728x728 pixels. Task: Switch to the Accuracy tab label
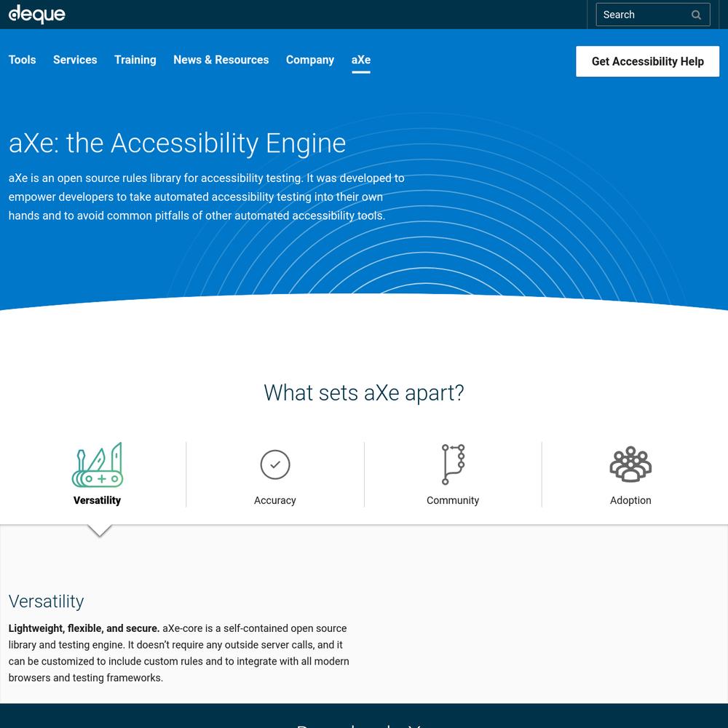point(275,501)
